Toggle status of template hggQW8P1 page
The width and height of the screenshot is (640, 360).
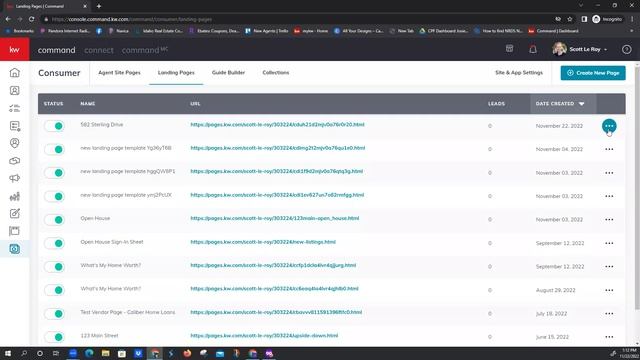coord(54,173)
